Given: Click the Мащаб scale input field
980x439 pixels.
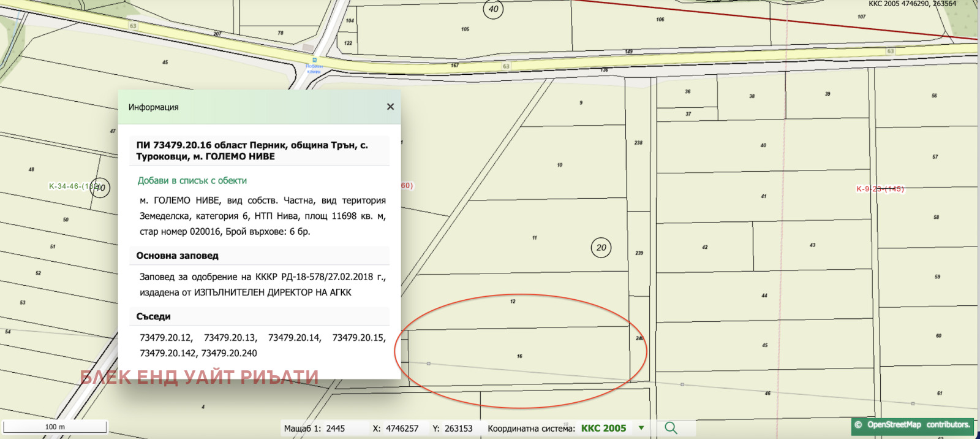Looking at the screenshot, I should click(x=335, y=429).
